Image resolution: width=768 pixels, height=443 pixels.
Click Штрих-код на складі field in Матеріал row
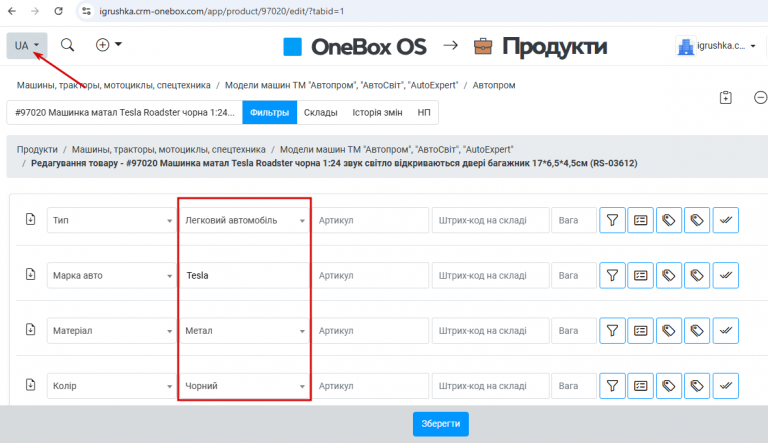(x=490, y=331)
